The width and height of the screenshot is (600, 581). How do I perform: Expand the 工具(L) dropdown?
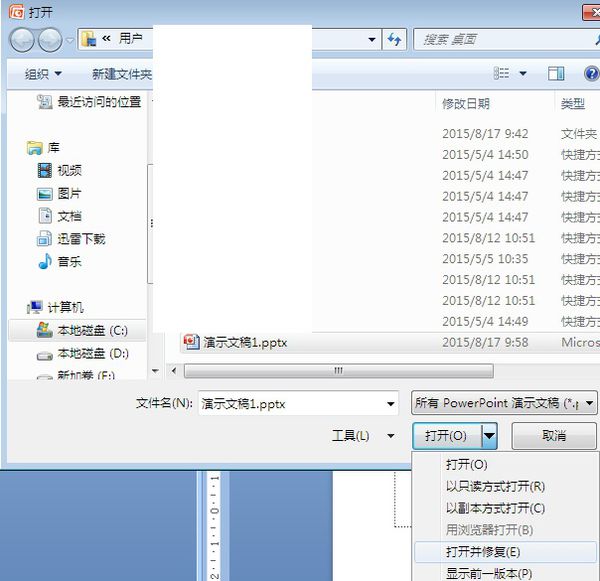tap(362, 436)
